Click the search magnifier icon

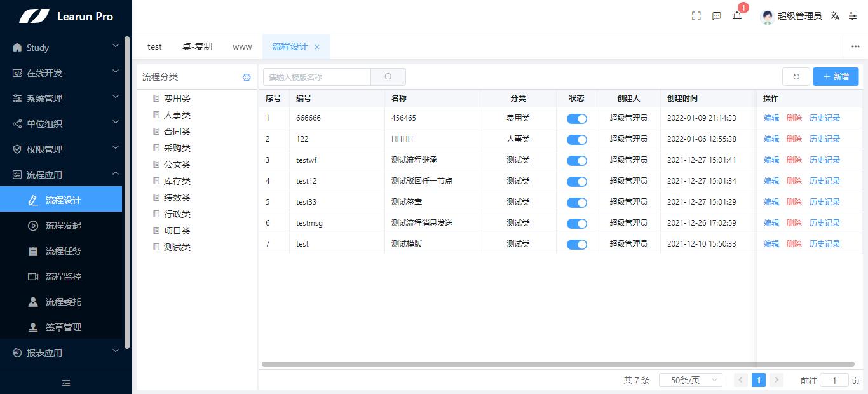click(388, 76)
